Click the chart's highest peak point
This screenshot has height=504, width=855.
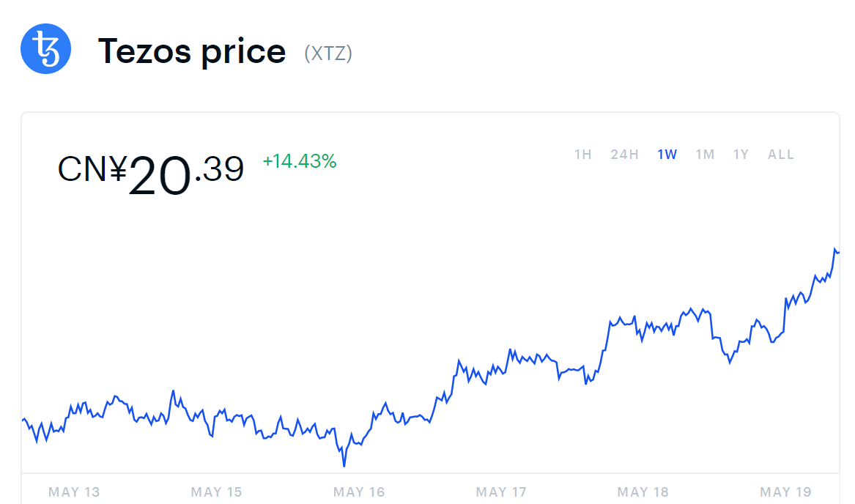click(835, 249)
